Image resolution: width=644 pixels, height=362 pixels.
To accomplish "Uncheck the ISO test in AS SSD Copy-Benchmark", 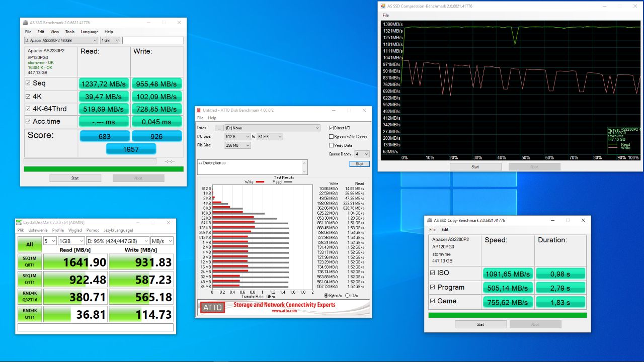I will [x=433, y=273].
